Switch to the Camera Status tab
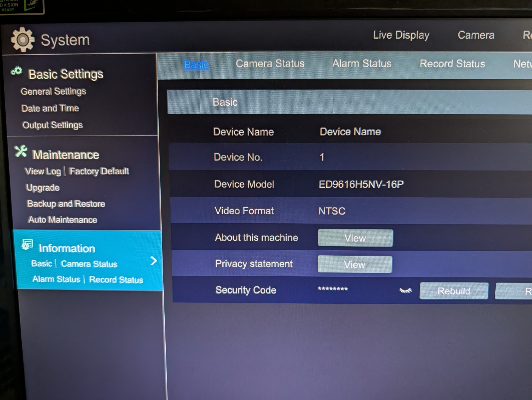The image size is (532, 400). click(x=270, y=63)
